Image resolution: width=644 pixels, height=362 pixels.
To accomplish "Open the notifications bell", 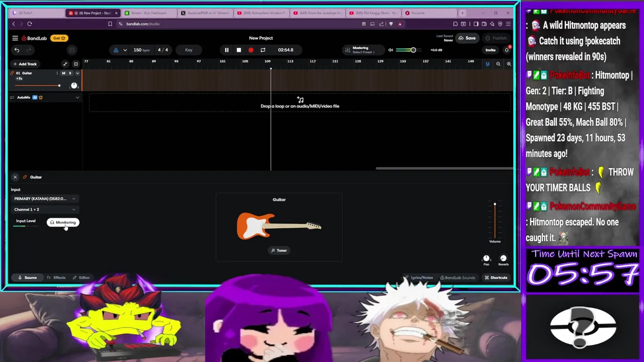I will coord(507,50).
